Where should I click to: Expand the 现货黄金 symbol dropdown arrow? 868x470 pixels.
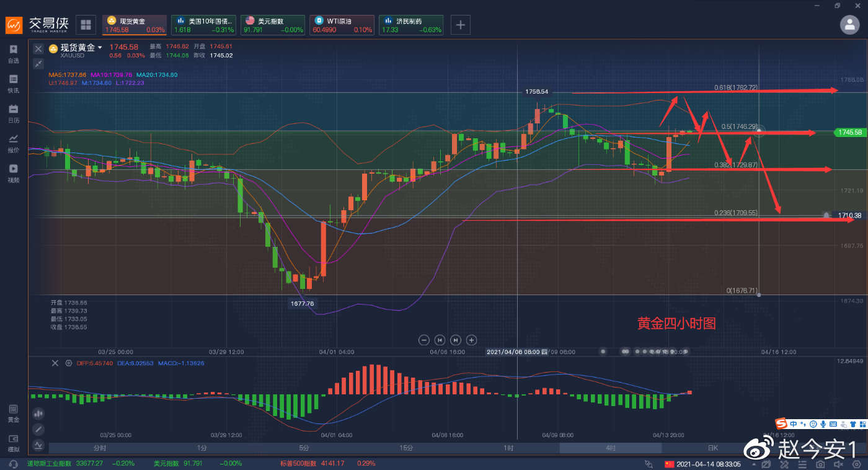(100, 48)
